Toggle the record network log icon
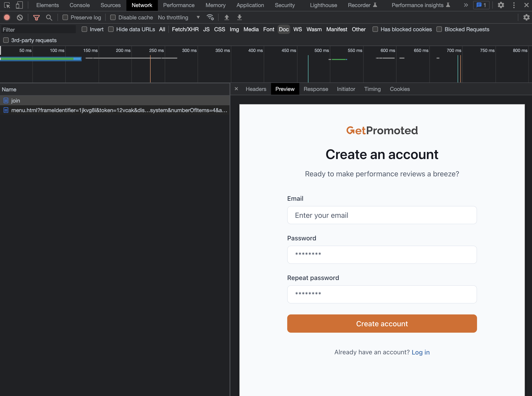 point(7,17)
